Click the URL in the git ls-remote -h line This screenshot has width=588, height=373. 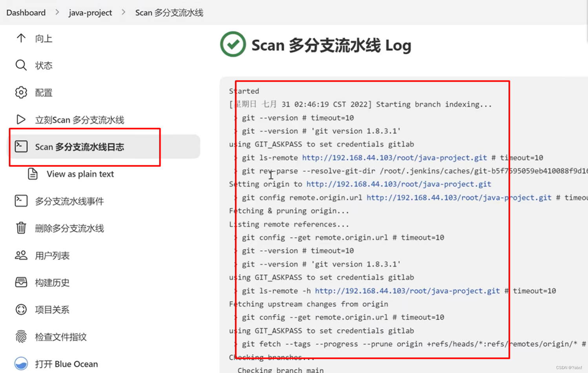pos(407,291)
